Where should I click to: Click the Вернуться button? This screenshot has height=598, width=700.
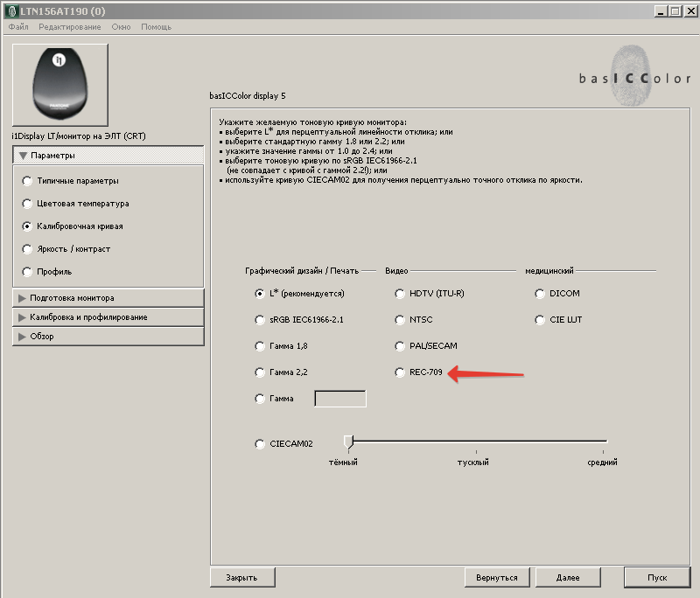pyautogui.click(x=497, y=578)
